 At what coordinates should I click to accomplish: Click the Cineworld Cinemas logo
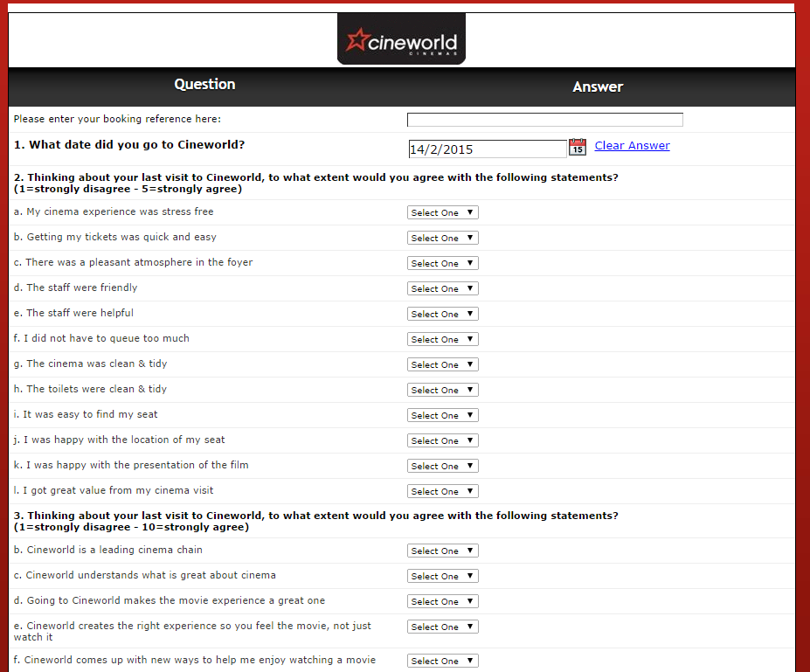click(x=401, y=39)
